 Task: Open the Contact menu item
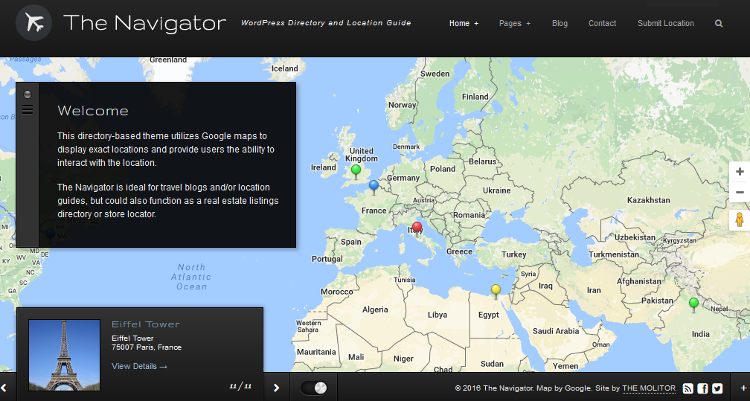coord(602,23)
